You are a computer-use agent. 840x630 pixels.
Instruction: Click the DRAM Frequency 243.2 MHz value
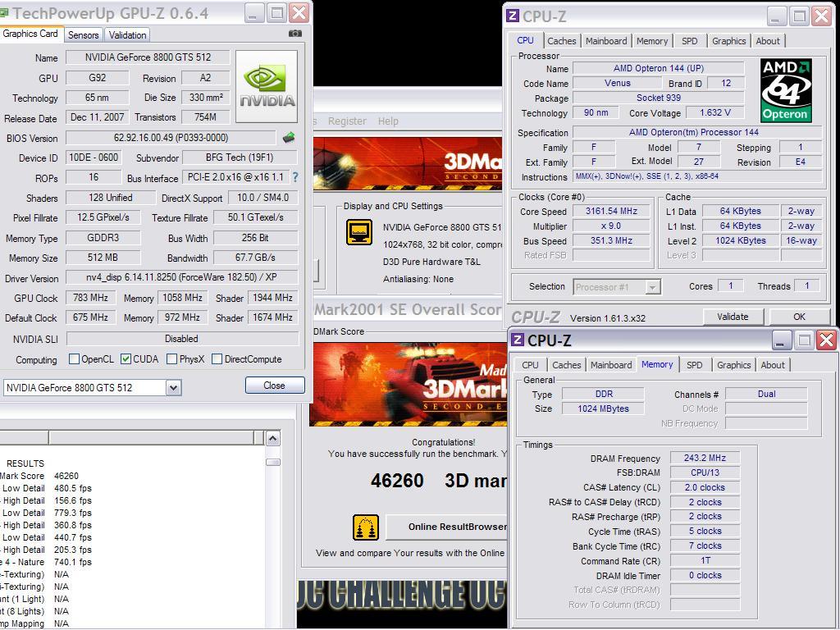(x=705, y=458)
